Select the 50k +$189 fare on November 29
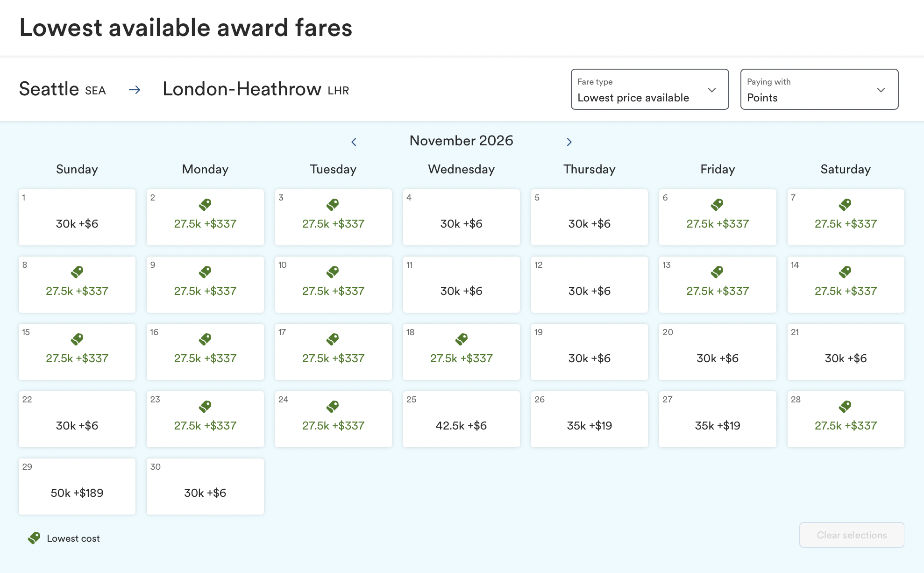This screenshot has width=924, height=573. (77, 486)
